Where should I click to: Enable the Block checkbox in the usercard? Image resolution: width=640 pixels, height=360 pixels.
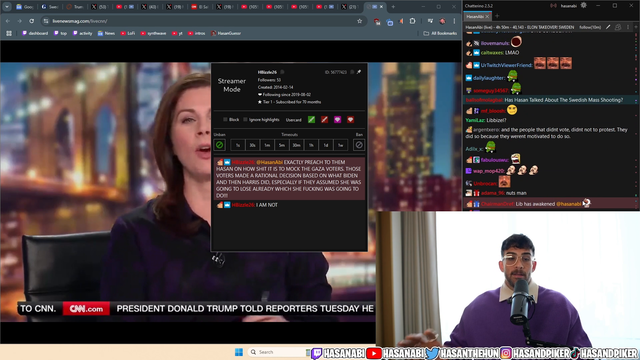[225, 120]
